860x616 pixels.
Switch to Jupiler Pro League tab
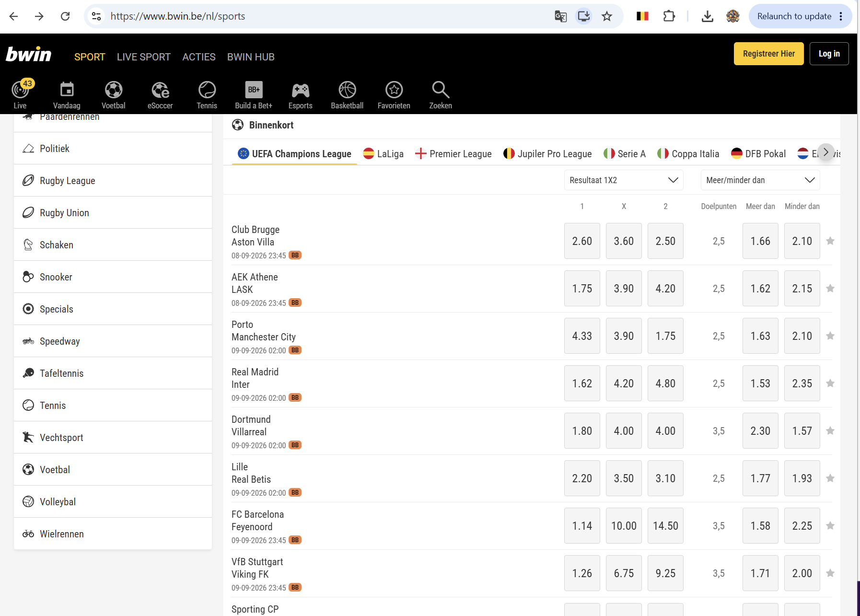(547, 154)
